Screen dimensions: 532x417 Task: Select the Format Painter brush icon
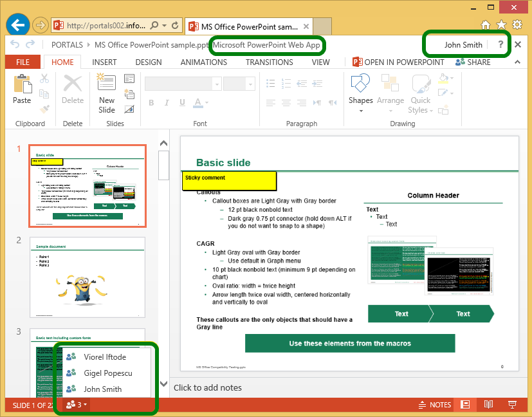point(44,109)
